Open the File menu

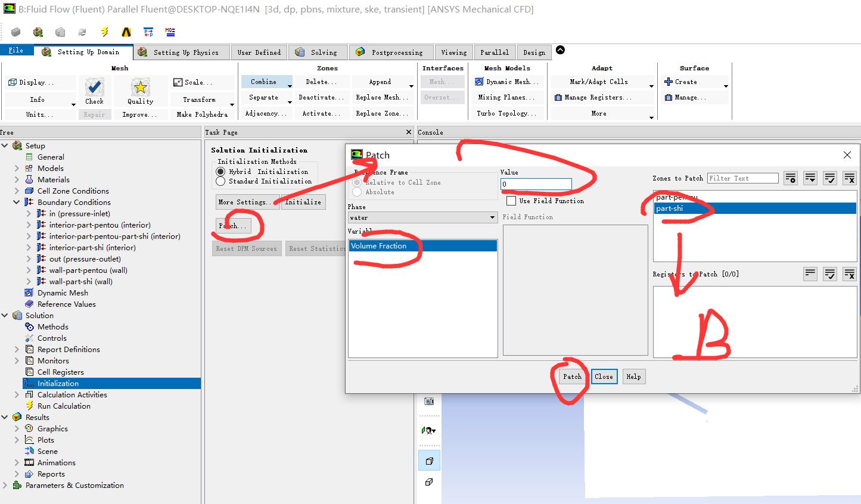pos(16,51)
